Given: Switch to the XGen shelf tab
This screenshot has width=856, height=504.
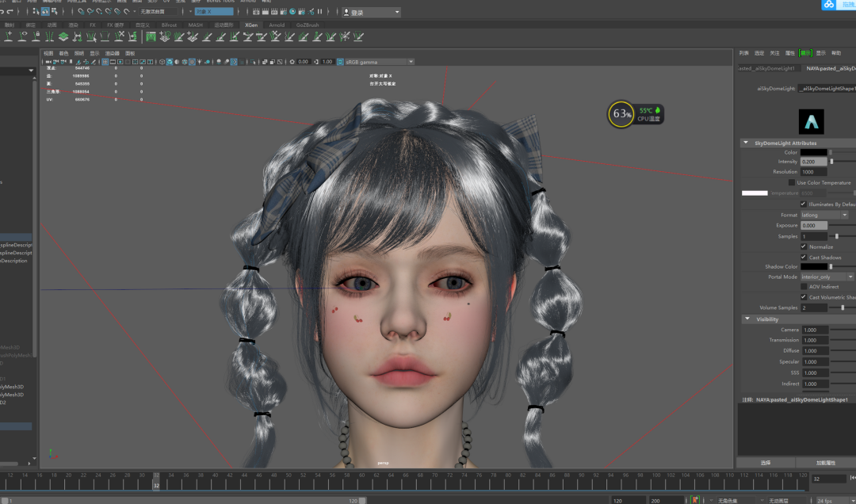Looking at the screenshot, I should click(x=251, y=25).
